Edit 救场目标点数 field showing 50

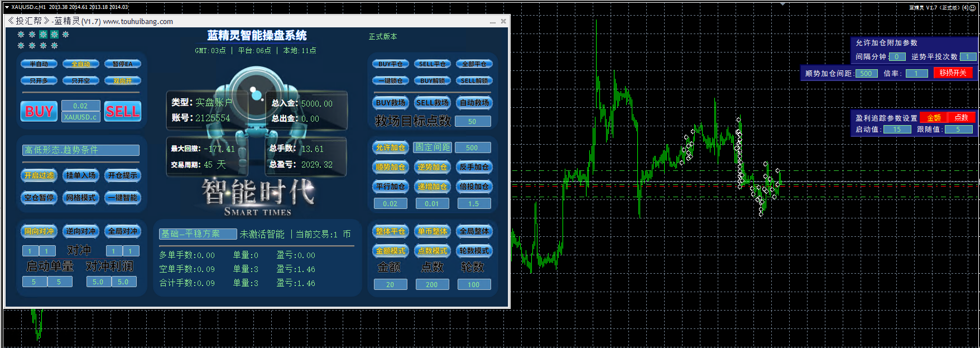(x=473, y=121)
